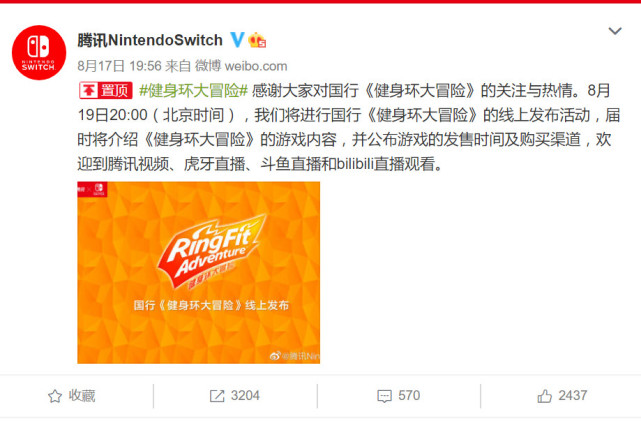Click the 570 comments count
The width and height of the screenshot is (641, 421).
click(x=409, y=396)
